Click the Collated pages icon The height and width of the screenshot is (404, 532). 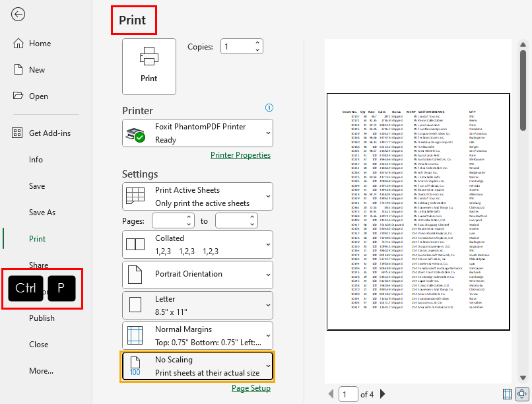click(x=135, y=244)
